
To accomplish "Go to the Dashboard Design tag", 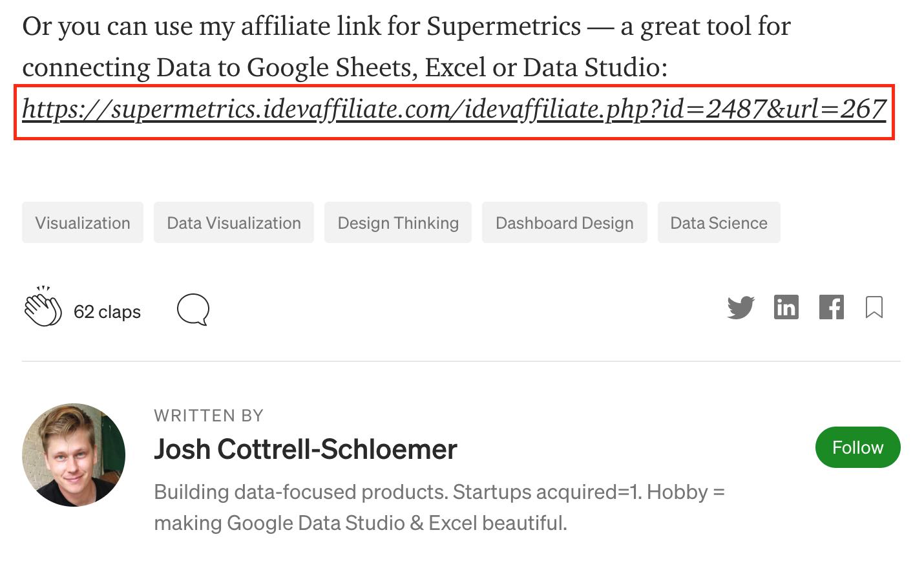I will point(565,223).
